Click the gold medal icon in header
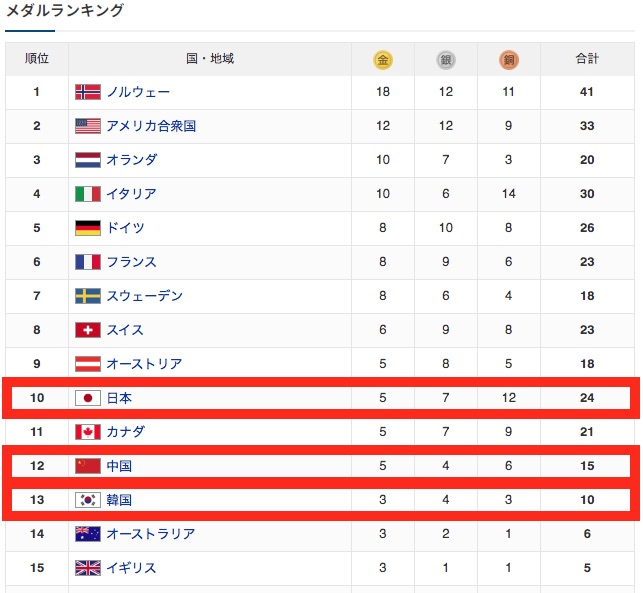This screenshot has height=593, width=643. (x=383, y=60)
